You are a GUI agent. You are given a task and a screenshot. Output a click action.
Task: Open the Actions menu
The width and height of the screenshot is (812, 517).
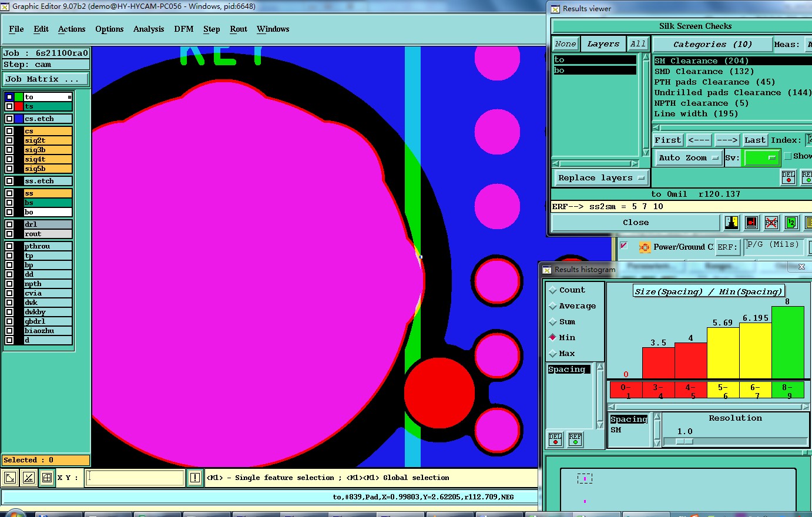72,29
